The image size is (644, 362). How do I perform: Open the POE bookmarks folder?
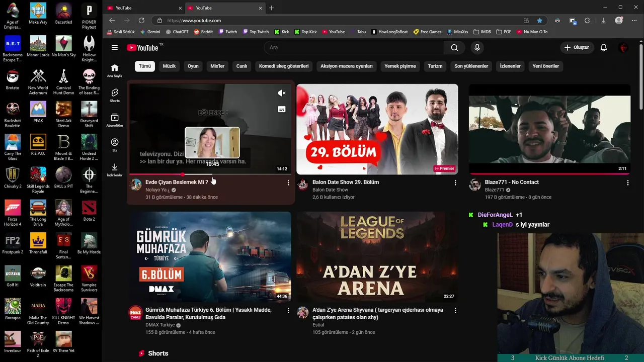coord(504,32)
